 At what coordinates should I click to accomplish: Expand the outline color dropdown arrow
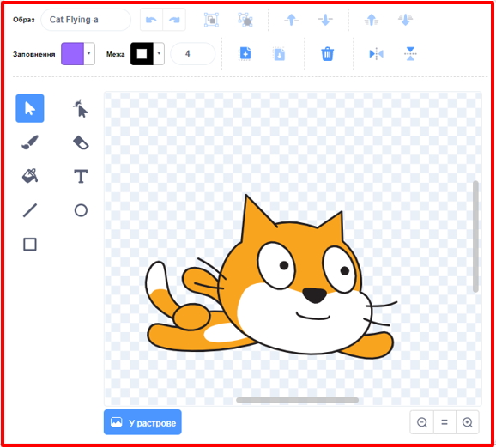tap(159, 54)
